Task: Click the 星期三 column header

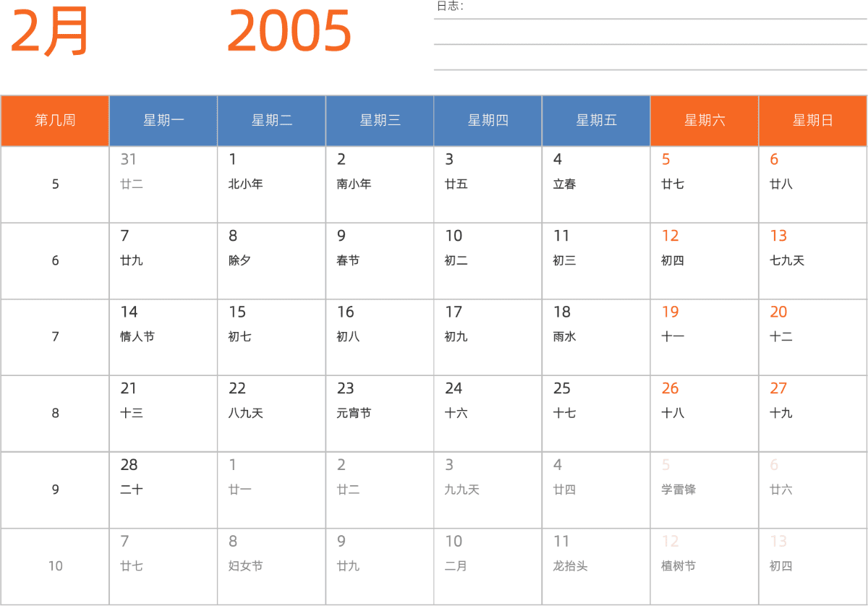Action: tap(380, 121)
